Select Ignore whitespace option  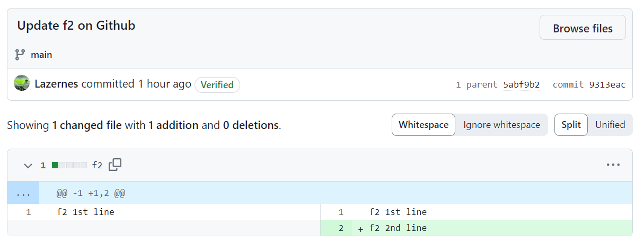click(501, 125)
